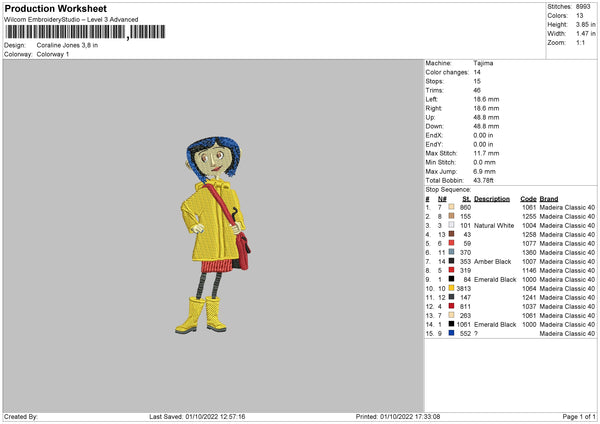This screenshot has width=600, height=424.
Task: Select the dark brown swatch at stop 4
Action: (x=452, y=234)
